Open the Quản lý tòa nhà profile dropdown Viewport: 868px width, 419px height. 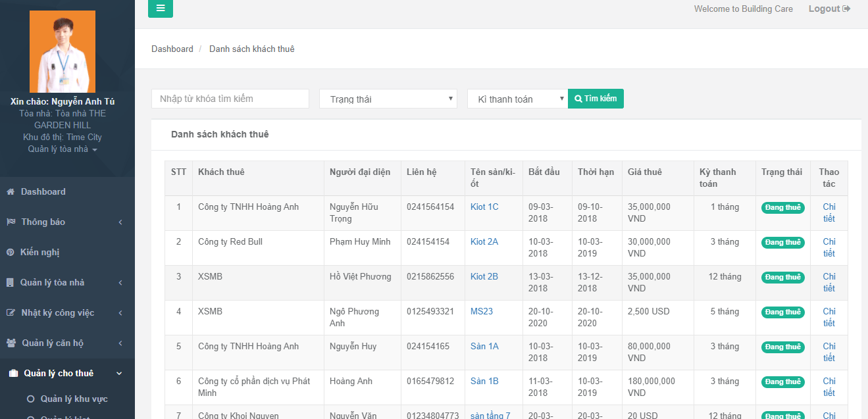[63, 149]
